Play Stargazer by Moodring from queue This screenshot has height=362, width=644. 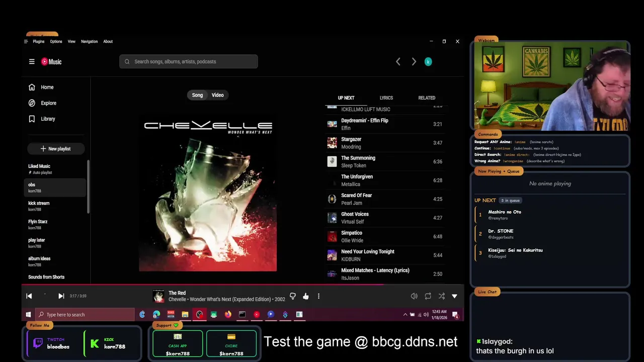385,143
